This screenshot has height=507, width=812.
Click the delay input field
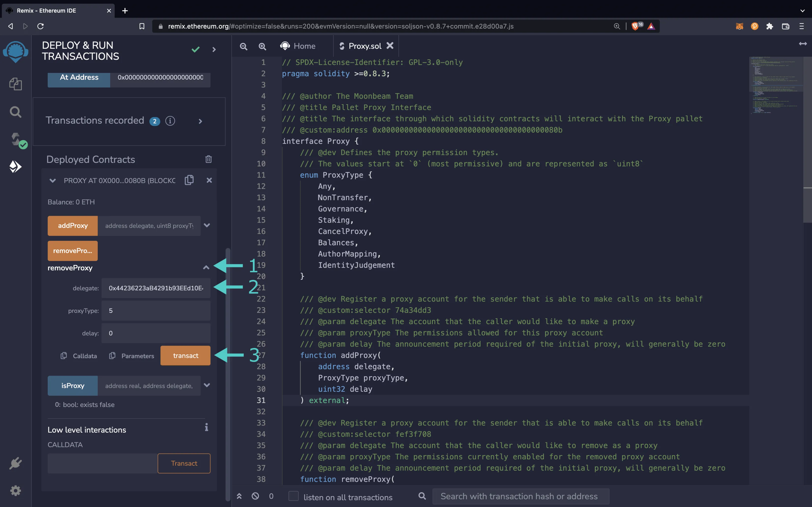[x=156, y=333]
